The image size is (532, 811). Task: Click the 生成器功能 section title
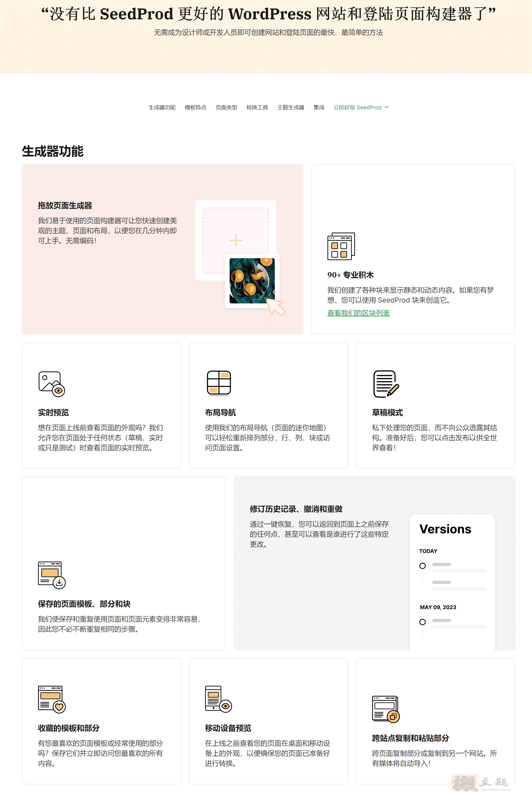tap(53, 151)
